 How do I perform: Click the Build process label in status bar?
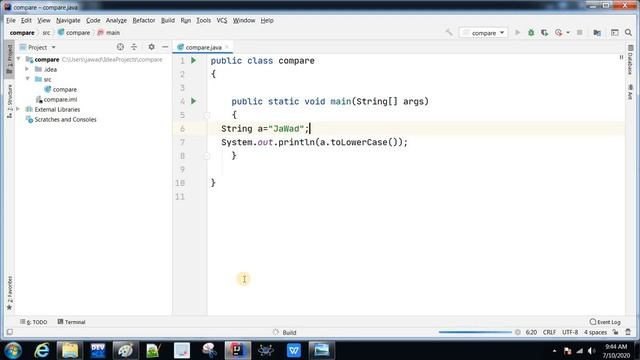coord(289,332)
